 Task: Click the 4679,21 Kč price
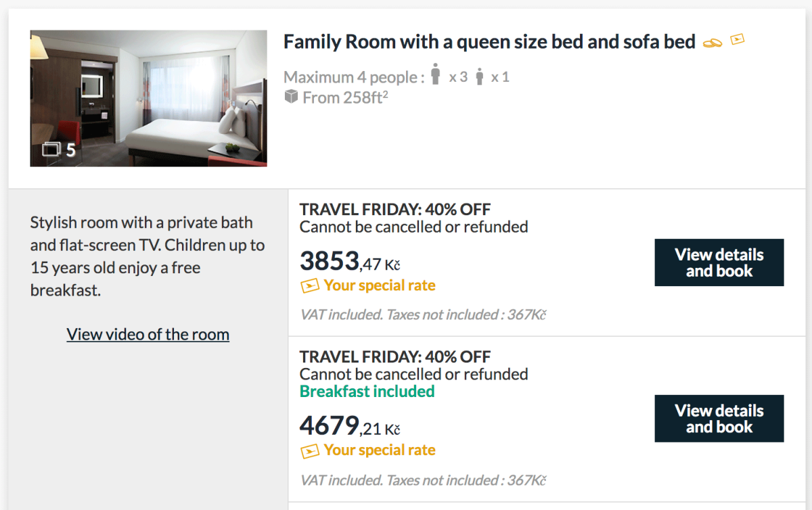coord(350,426)
